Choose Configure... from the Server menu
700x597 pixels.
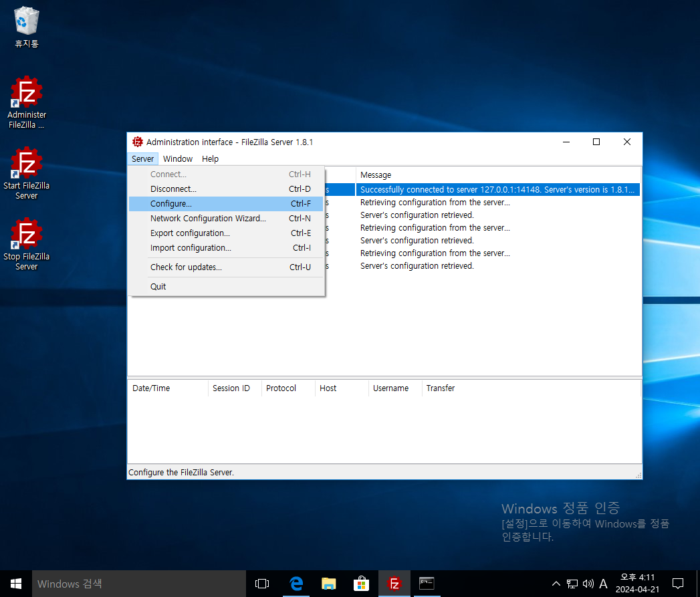click(x=226, y=204)
